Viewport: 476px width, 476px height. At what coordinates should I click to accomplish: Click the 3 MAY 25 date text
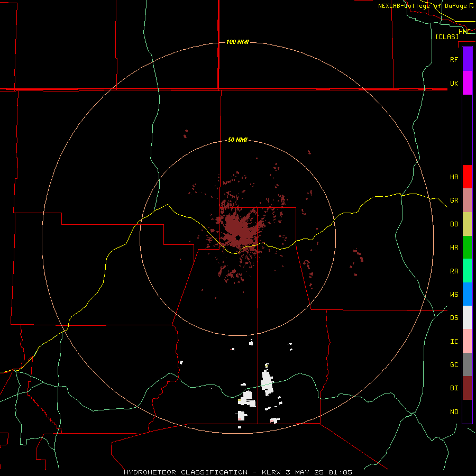click(305, 472)
